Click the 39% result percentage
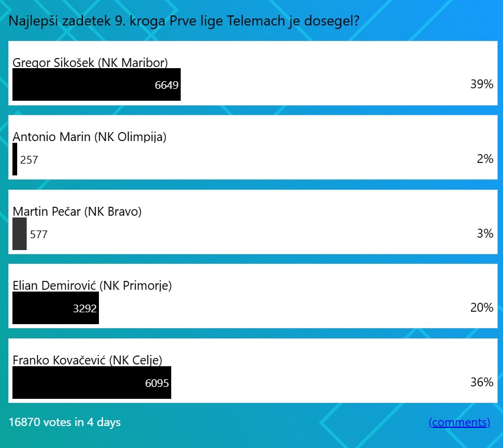Viewport: 503px width, 448px height. pyautogui.click(x=482, y=85)
